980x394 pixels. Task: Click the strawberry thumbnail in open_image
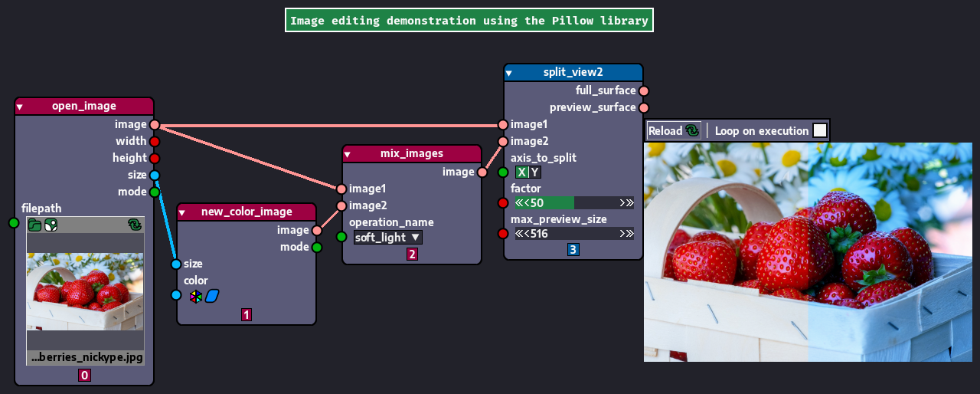85,291
